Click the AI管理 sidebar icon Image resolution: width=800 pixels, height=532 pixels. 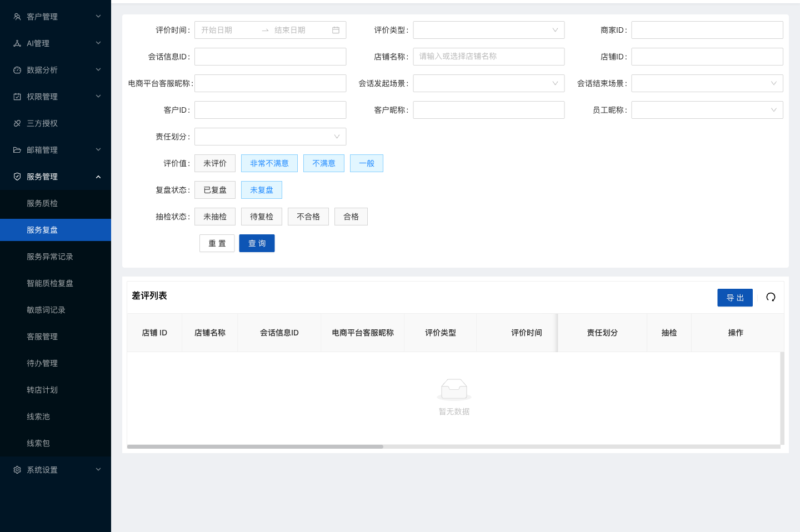coord(17,43)
